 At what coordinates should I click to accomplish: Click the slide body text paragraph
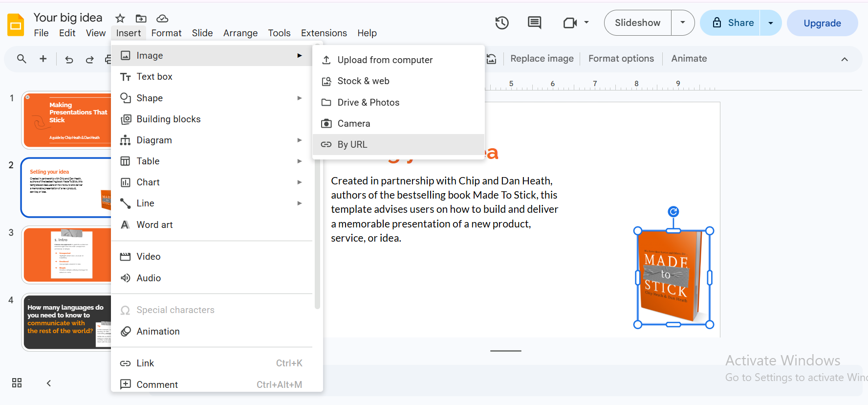tap(445, 209)
